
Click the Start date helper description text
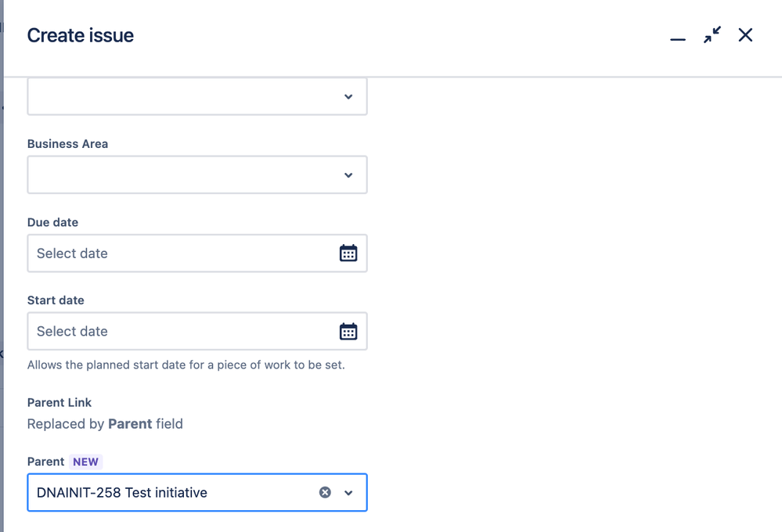pos(186,365)
